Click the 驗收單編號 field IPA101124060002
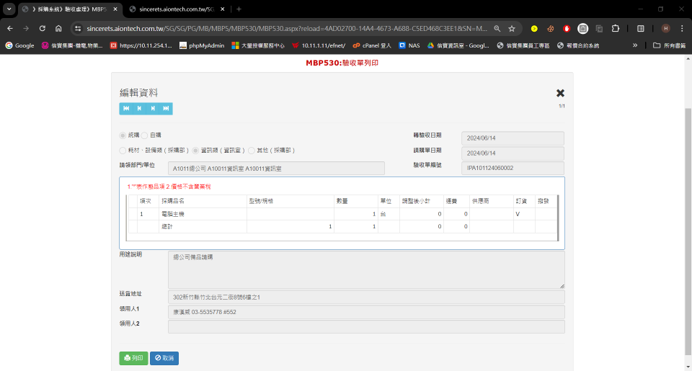Image resolution: width=692 pixels, height=371 pixels. [512, 168]
